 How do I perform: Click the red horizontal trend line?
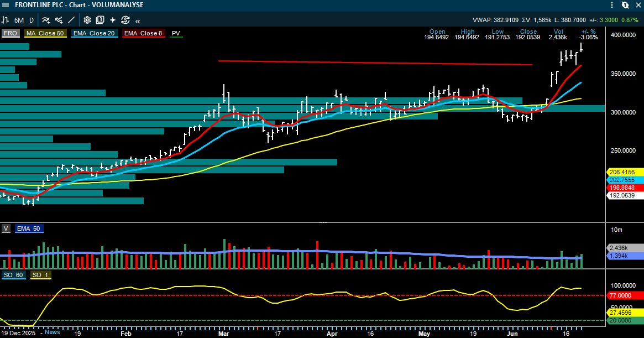coord(375,63)
